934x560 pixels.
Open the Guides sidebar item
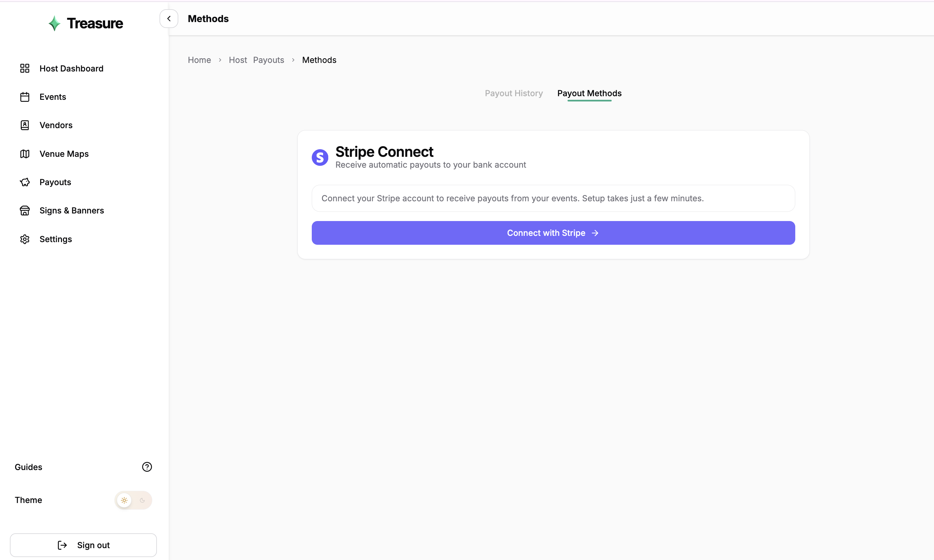tap(28, 467)
